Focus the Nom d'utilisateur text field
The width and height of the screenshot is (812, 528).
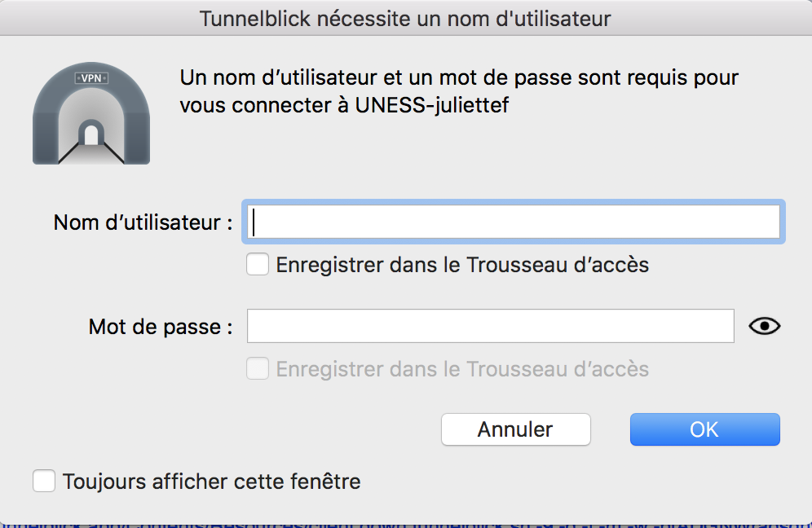point(513,222)
